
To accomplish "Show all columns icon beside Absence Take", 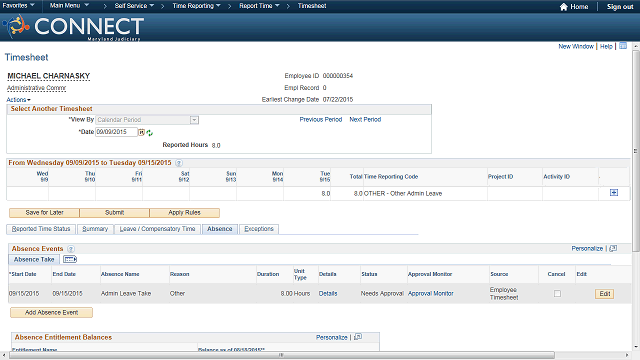I will point(70,260).
